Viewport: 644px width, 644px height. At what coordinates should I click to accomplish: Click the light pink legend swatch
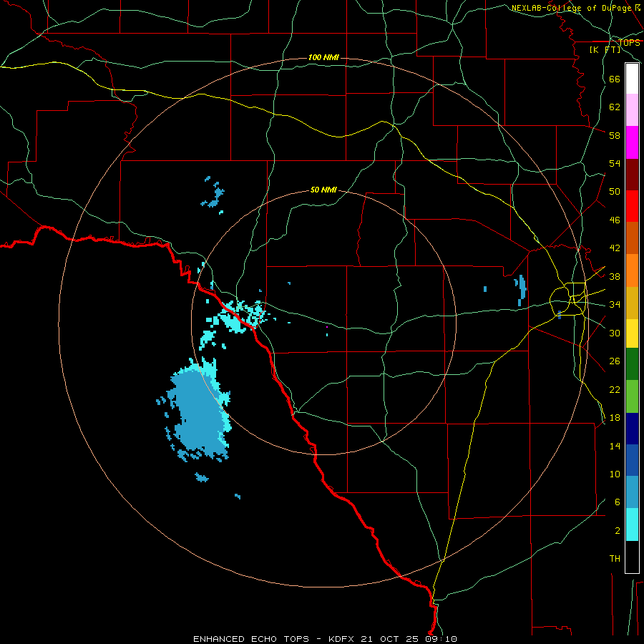(632, 110)
